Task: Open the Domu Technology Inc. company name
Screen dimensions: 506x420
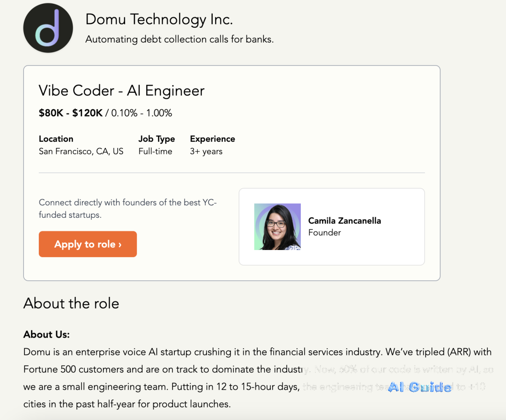Action: point(159,19)
